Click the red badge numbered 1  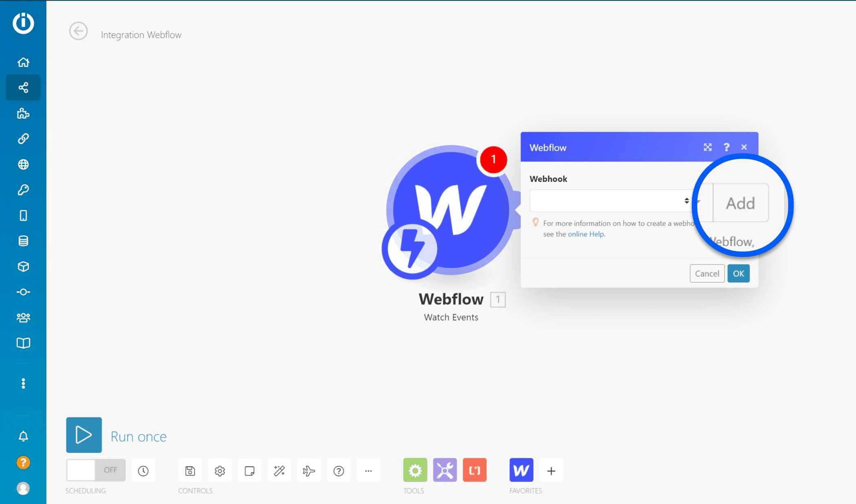coord(493,160)
